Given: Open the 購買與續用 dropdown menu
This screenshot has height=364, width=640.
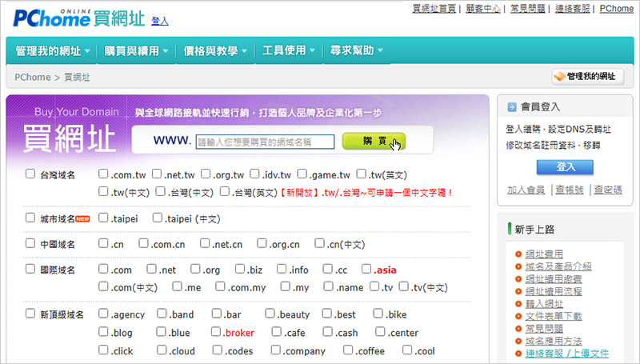Looking at the screenshot, I should [x=136, y=51].
